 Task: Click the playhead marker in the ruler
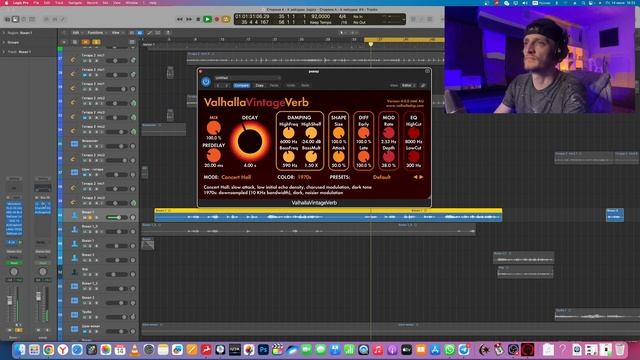tap(371, 44)
